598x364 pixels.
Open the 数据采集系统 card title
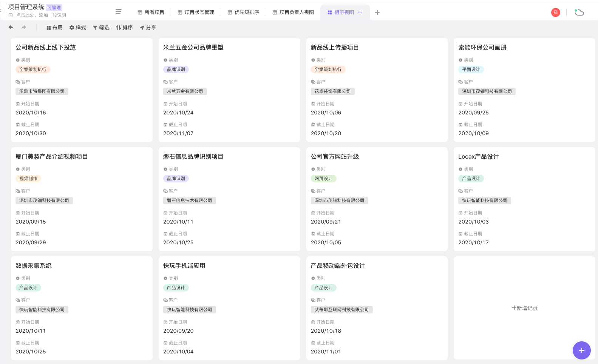point(34,265)
